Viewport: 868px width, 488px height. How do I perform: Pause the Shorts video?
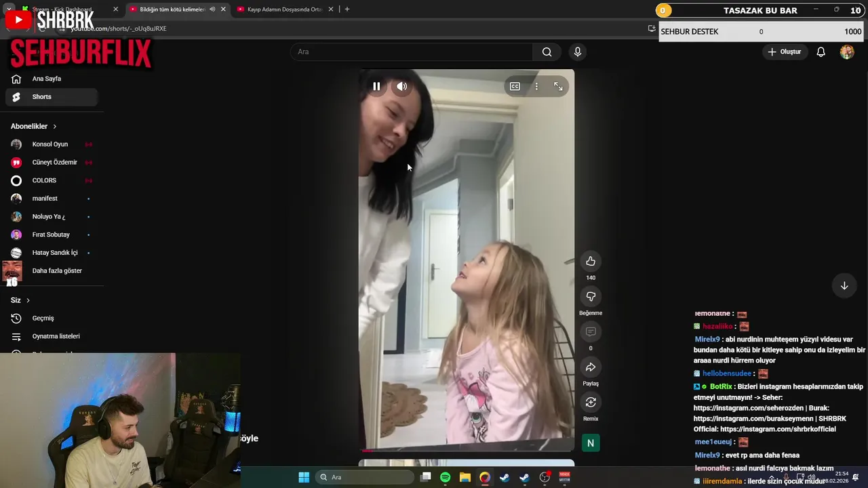pos(376,86)
